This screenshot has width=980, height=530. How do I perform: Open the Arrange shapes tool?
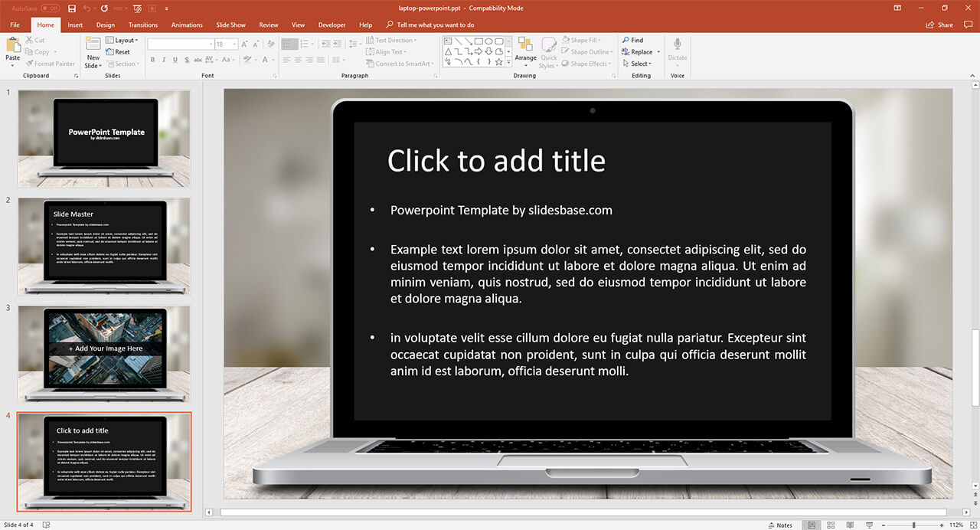click(525, 49)
